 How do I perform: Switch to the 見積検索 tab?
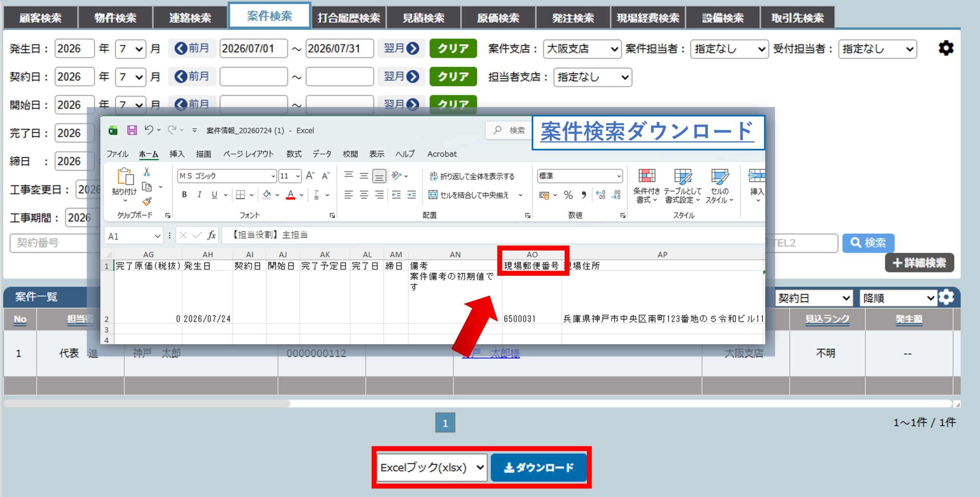(x=423, y=18)
